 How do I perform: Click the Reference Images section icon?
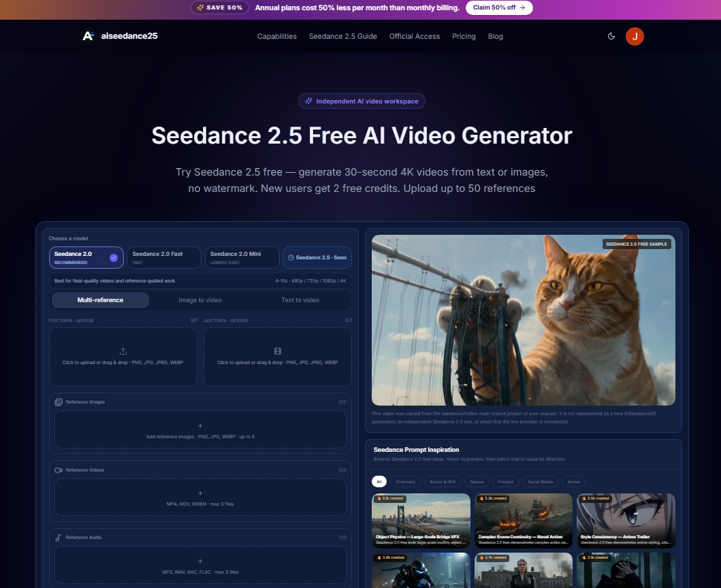pos(59,402)
